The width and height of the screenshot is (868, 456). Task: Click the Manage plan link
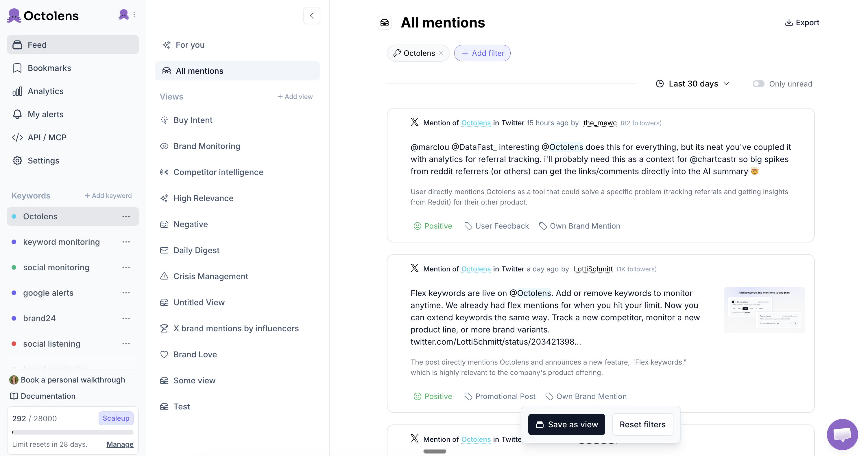[x=120, y=444]
